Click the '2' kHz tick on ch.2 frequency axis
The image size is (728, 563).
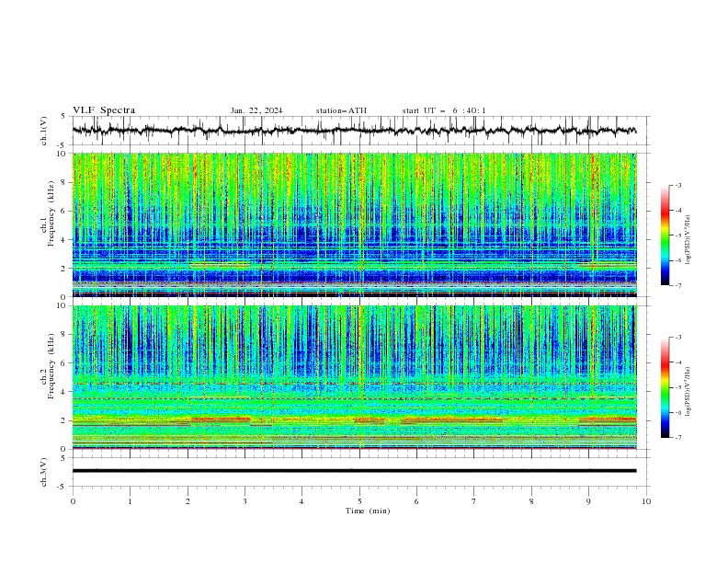point(64,420)
